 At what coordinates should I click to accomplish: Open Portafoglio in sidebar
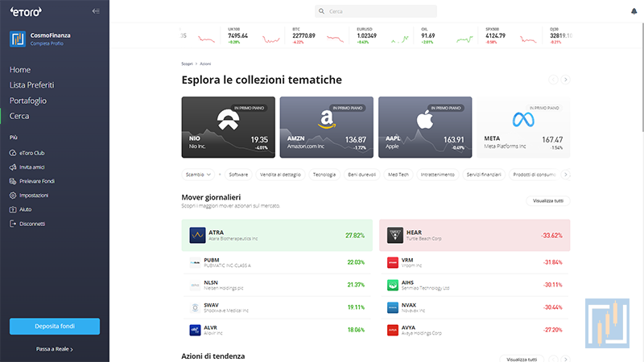pos(28,101)
